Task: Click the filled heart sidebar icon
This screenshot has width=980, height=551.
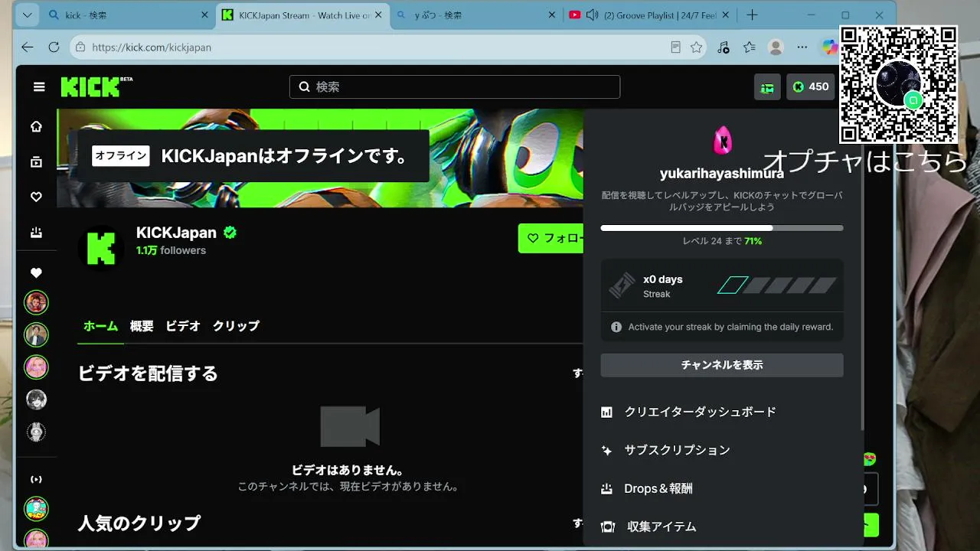Action: pyautogui.click(x=36, y=272)
